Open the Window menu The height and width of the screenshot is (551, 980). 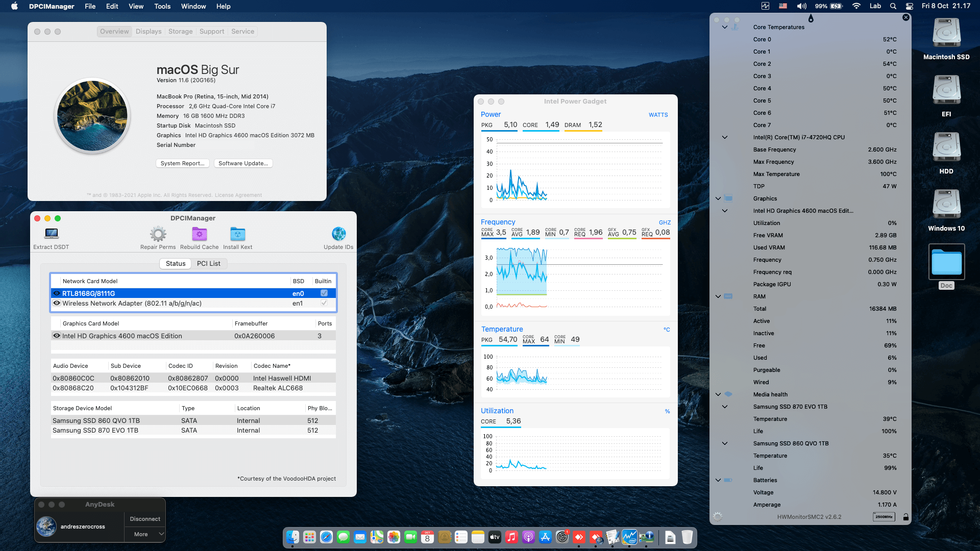193,6
